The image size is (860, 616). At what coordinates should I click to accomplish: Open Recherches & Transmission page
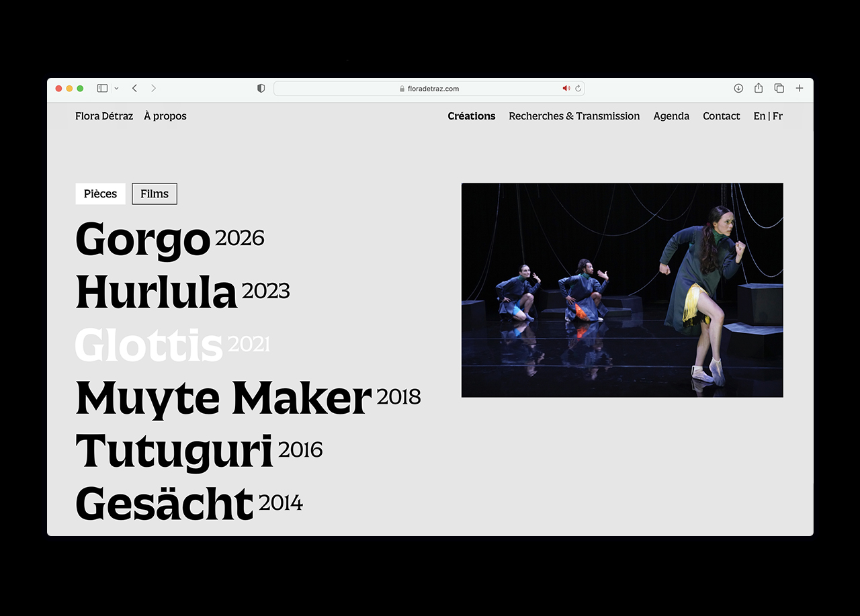(x=574, y=116)
